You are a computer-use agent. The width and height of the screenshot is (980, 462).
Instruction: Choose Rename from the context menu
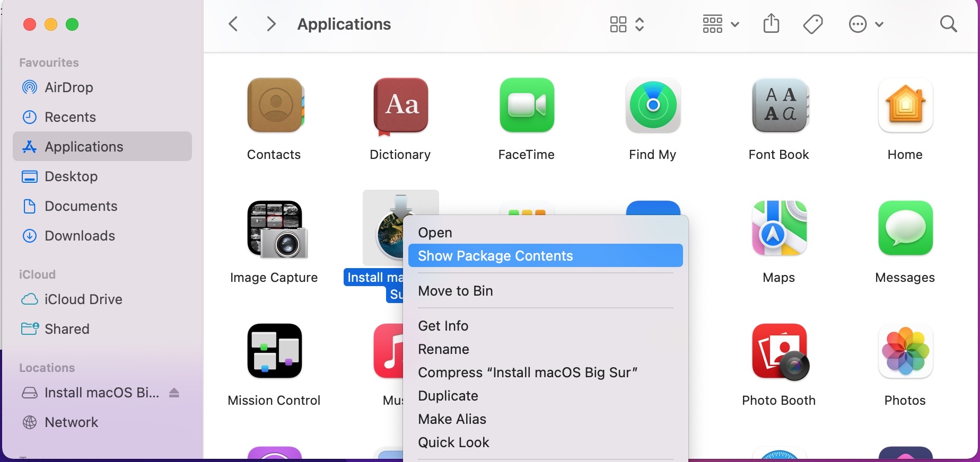pyautogui.click(x=546, y=349)
